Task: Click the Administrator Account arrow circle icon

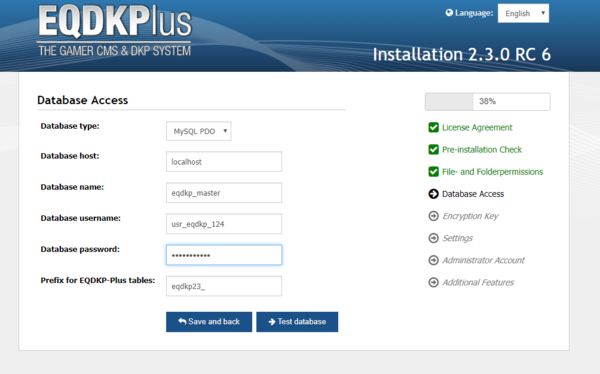Action: click(433, 260)
